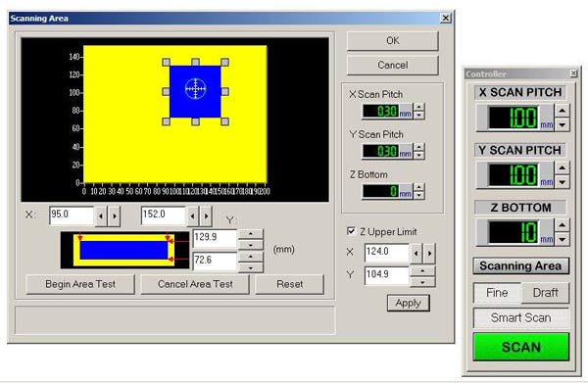Increase Y SCAN PITCH in Controller
Viewport: 588px width, 383px height.
tap(562, 168)
